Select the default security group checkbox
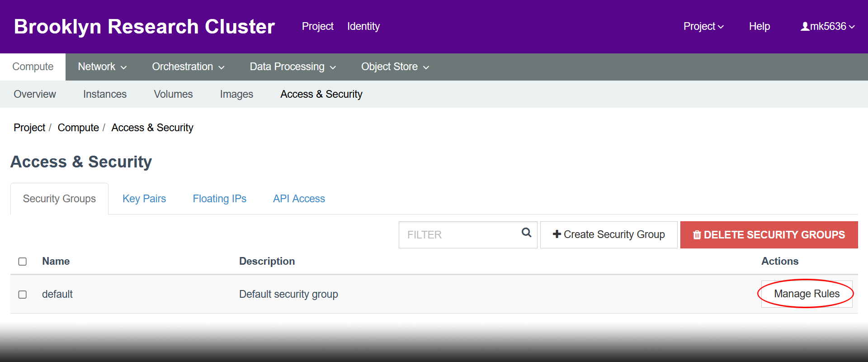 [23, 295]
